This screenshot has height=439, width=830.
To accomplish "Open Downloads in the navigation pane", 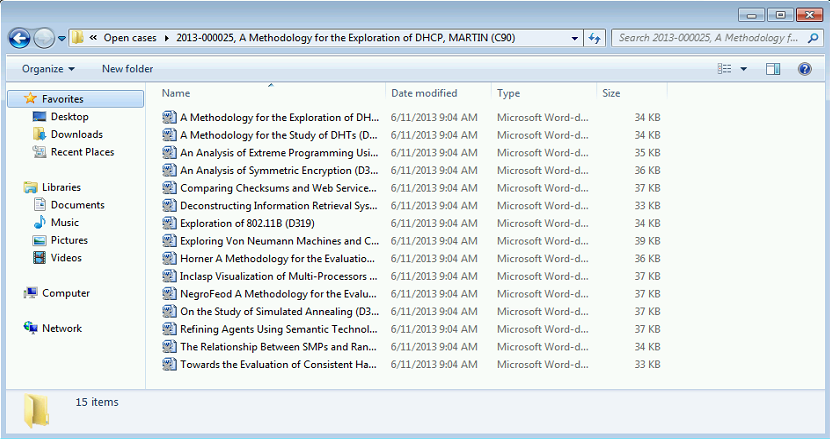I will [76, 135].
